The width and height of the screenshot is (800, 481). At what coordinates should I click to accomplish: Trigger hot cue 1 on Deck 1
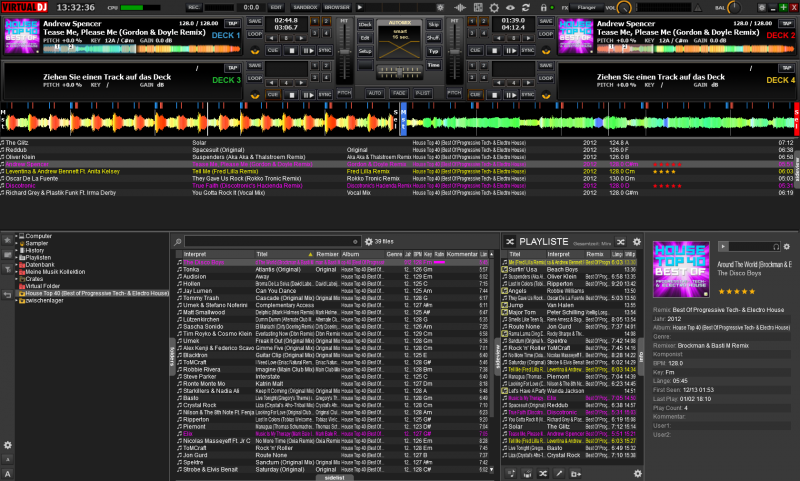(x=314, y=21)
